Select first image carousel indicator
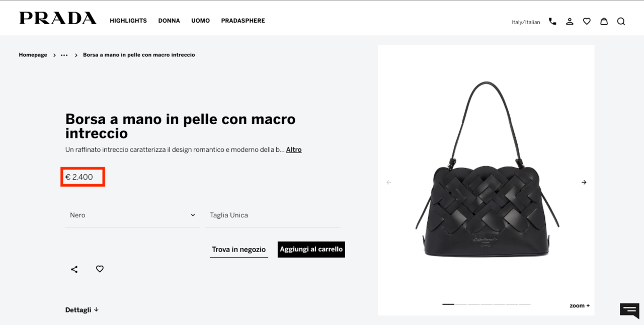Image resolution: width=644 pixels, height=325 pixels. (x=448, y=304)
